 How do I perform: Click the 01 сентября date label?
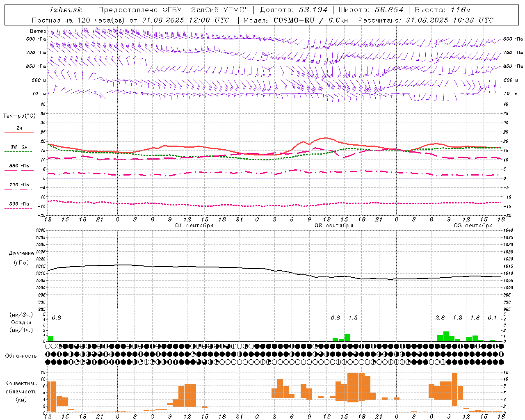click(194, 226)
